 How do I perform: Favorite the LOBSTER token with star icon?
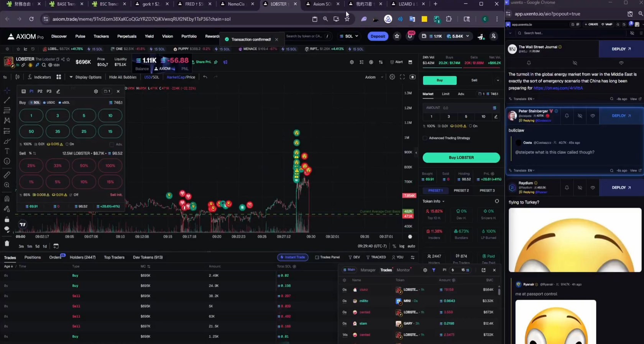click(x=68, y=59)
